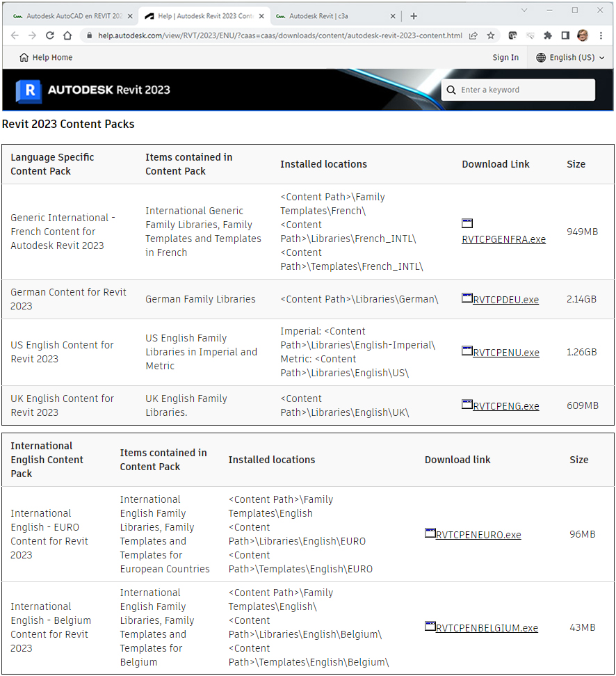Click the 1.26GB size cell
The image size is (616, 676).
coord(581,352)
